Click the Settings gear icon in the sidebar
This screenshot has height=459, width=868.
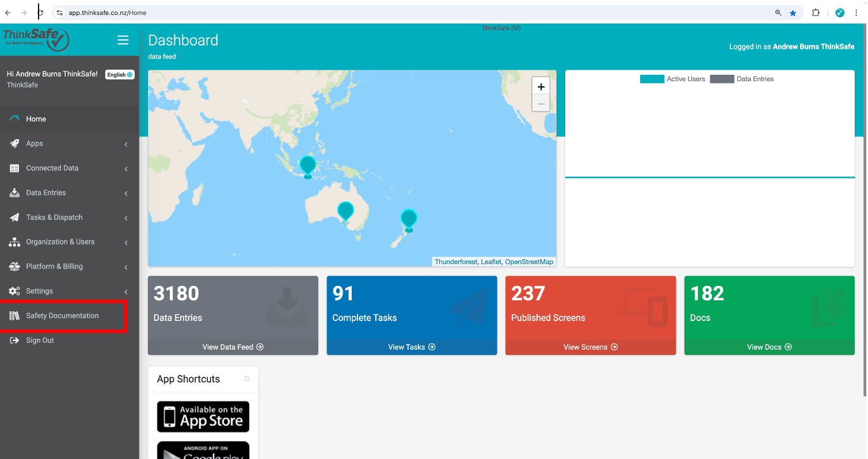click(x=14, y=291)
